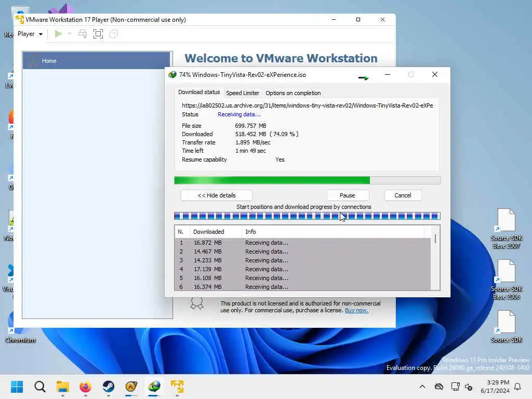This screenshot has height=399, width=532.
Task: Click Internet Download Manager taskbar icon
Action: click(154, 387)
